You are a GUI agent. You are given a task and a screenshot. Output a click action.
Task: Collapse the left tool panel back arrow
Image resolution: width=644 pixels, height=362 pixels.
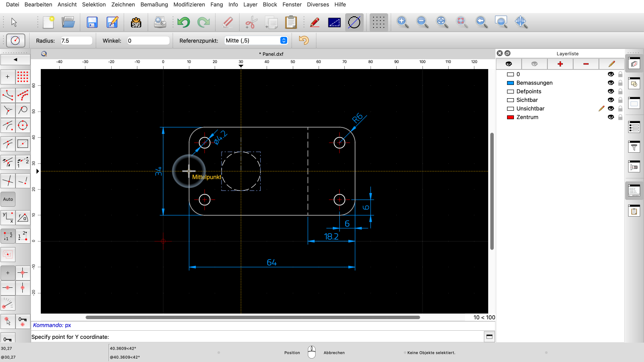[15, 60]
